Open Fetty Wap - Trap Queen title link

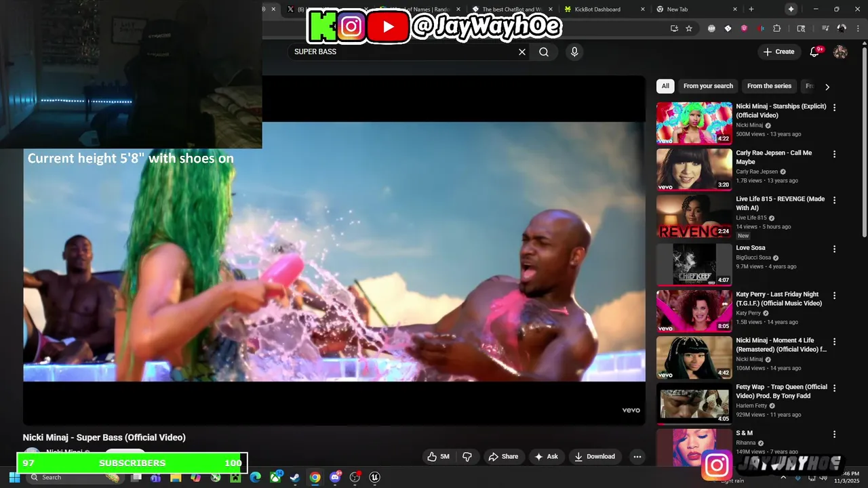tap(781, 391)
